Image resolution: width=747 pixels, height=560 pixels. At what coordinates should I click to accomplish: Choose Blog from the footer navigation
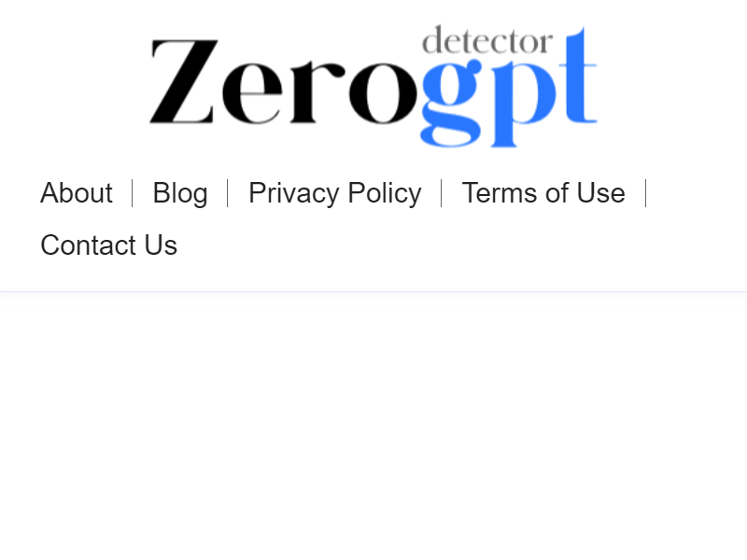(x=180, y=193)
